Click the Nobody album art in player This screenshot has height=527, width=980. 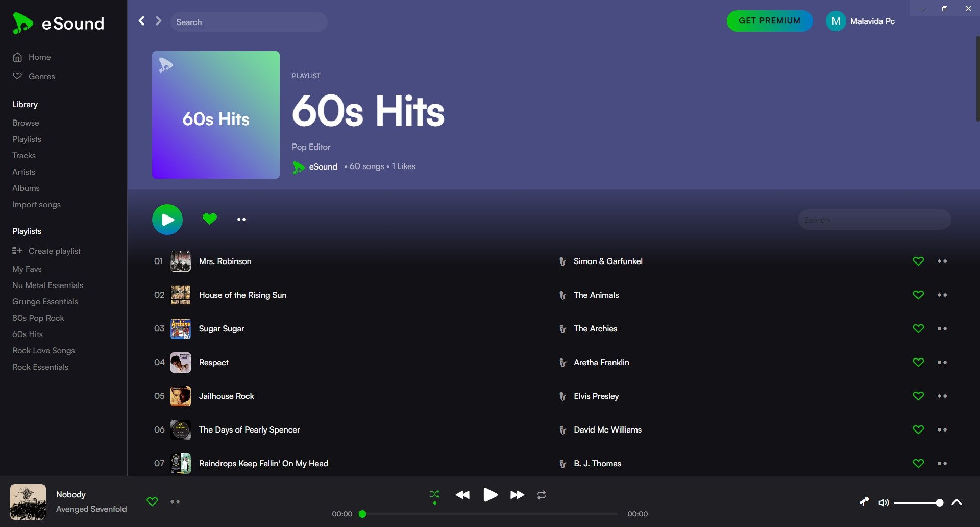point(28,502)
